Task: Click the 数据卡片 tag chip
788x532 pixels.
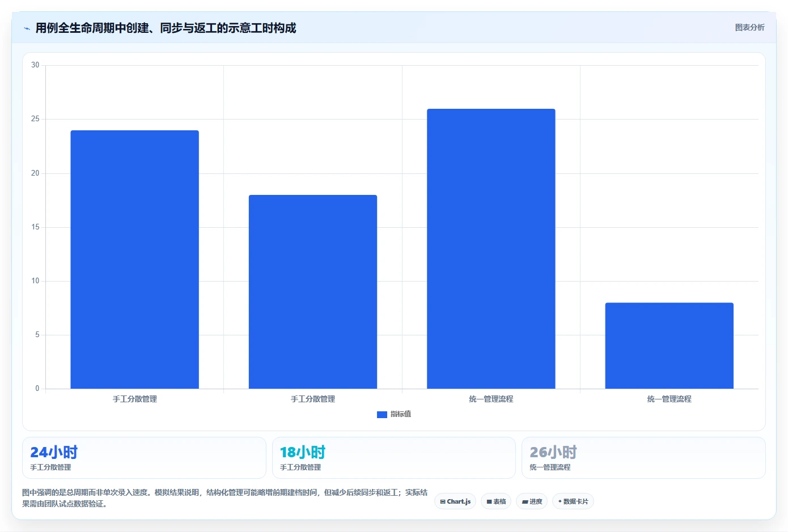Action: 573,501
